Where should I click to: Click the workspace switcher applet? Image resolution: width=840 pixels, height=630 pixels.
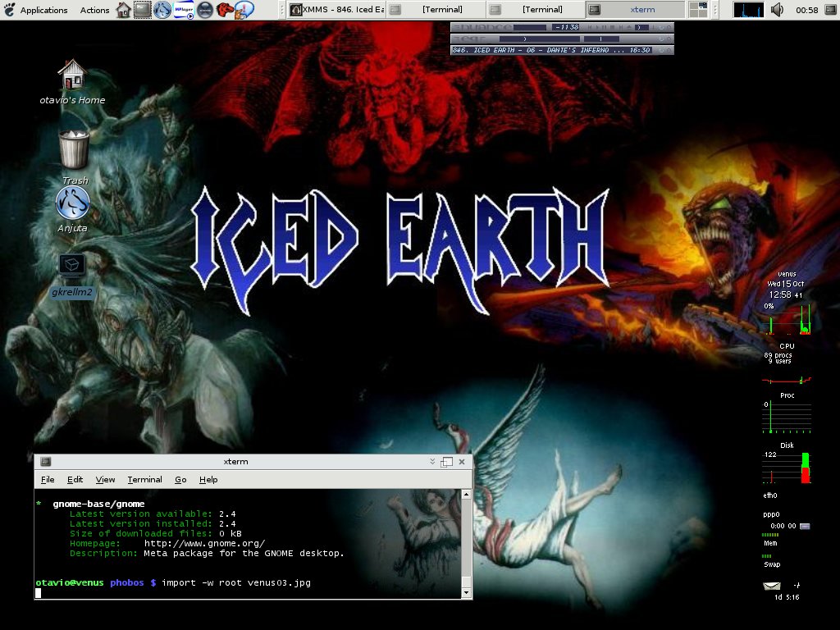point(698,10)
